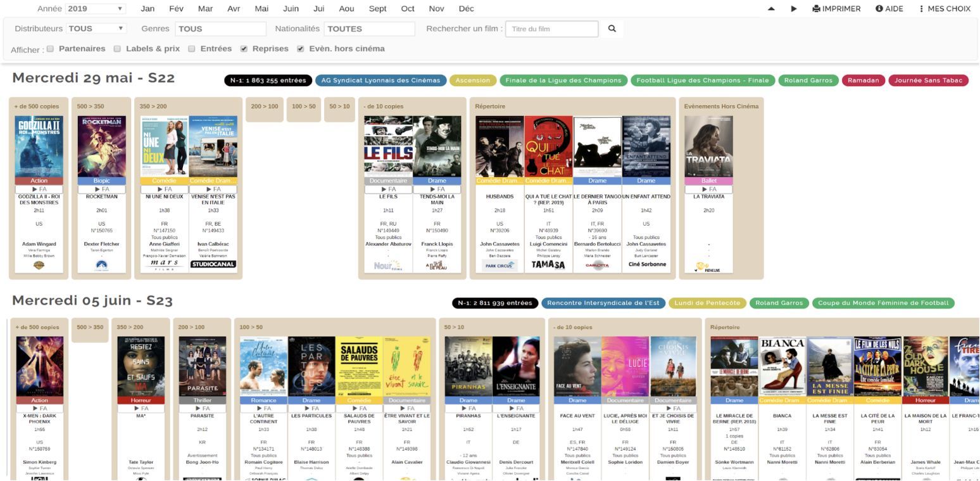Viewport: 980px width, 481px height.
Task: Click AG Syndicat Lyonnais des Cinémas tag
Action: click(x=380, y=80)
